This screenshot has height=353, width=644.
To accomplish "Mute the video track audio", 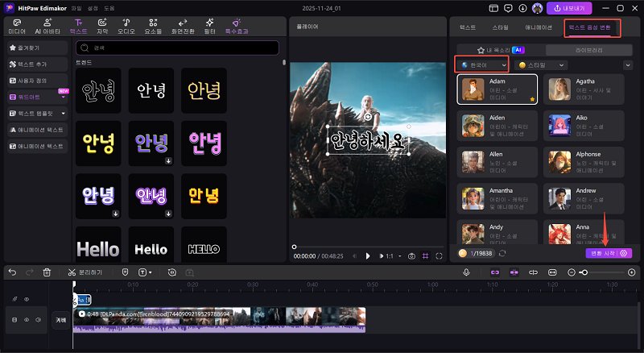I will (38, 320).
